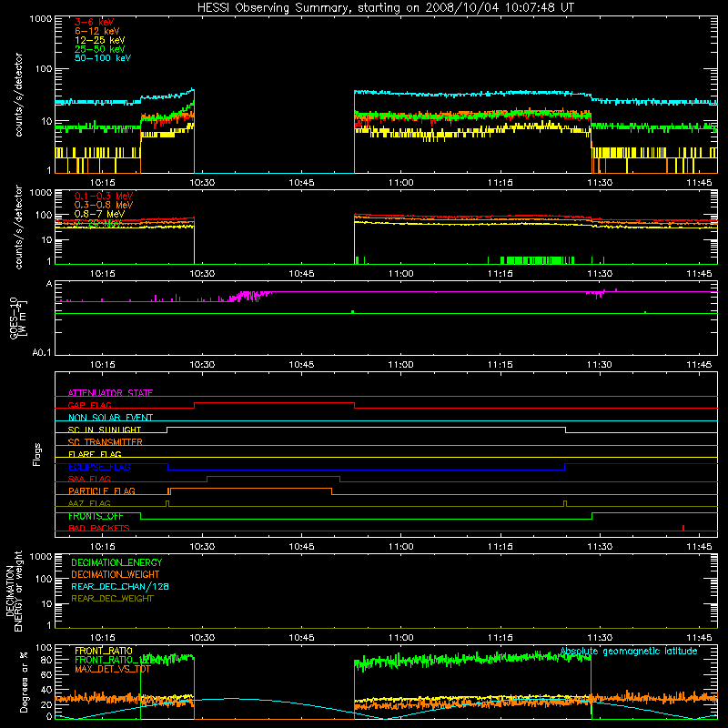Click the MAX_DET_VS_TOT legend label

(x=113, y=669)
